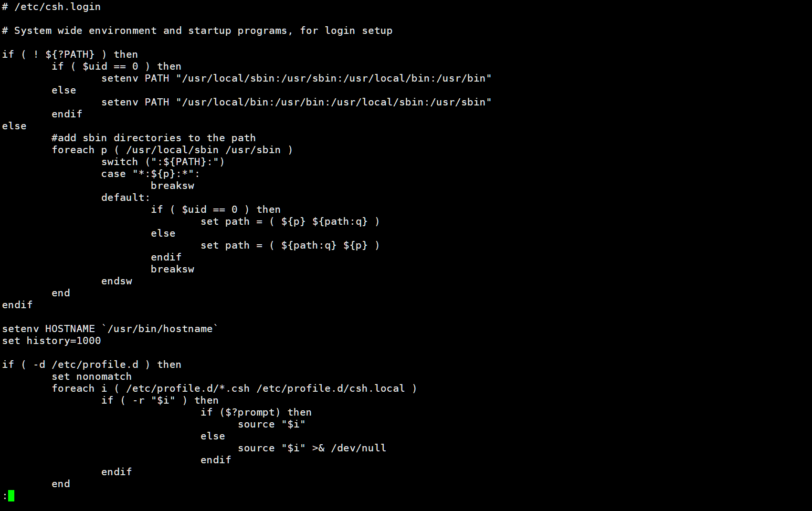
Task: Click the case "*:${p}:*": pattern line
Action: coord(150,174)
